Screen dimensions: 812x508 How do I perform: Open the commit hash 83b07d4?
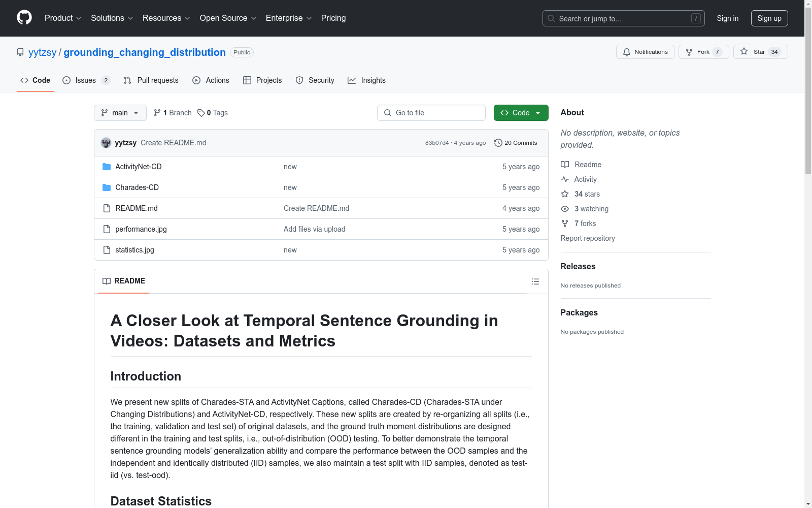pos(437,143)
